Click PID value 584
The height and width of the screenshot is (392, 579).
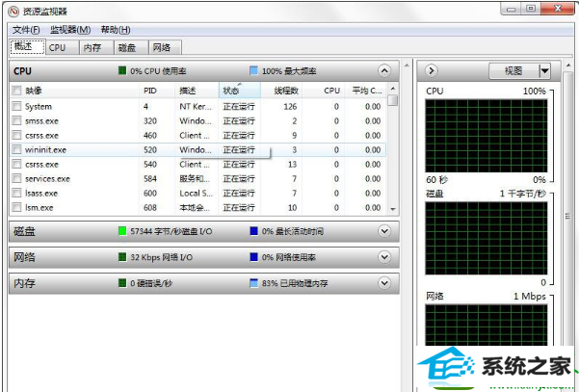point(150,178)
